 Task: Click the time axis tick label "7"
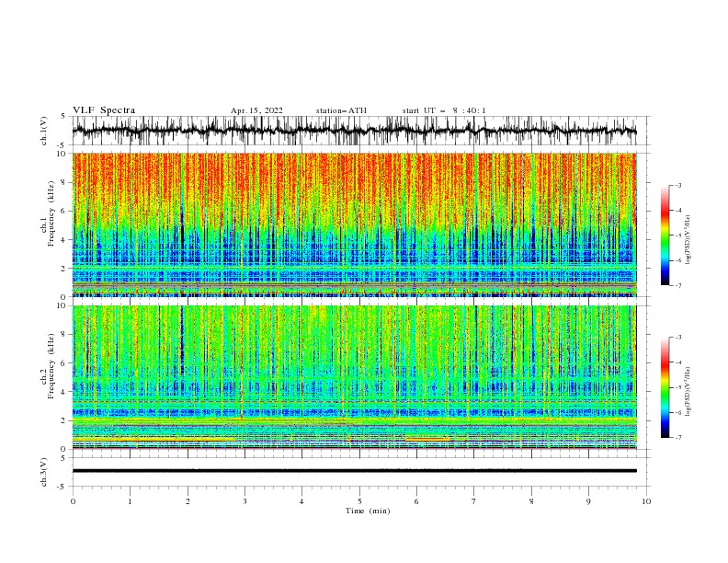pos(474,501)
